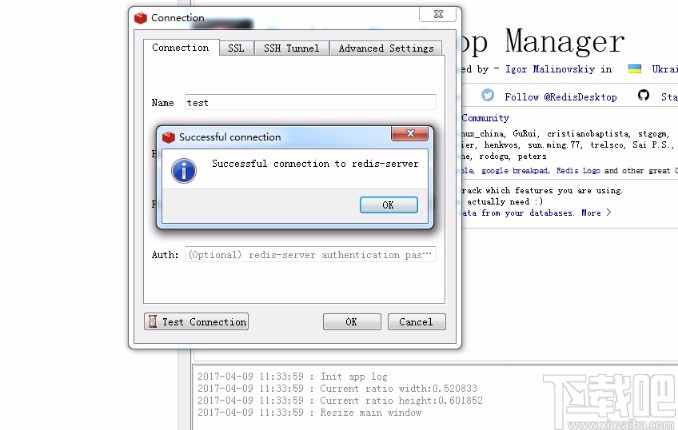Click OK in the Successful connection dialog
The height and width of the screenshot is (430, 678).
click(388, 205)
